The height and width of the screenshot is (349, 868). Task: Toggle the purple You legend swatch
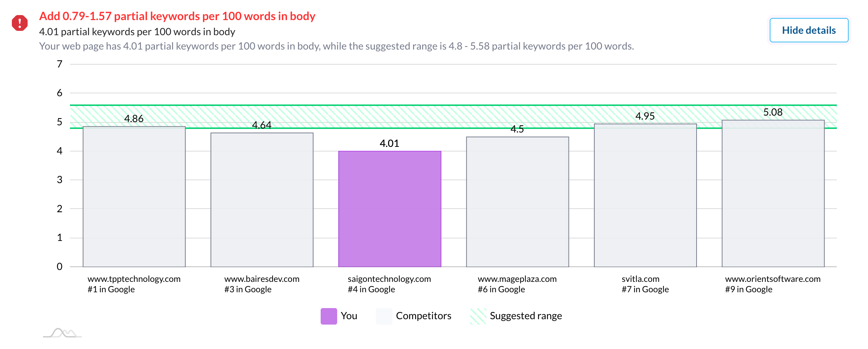[x=329, y=316]
